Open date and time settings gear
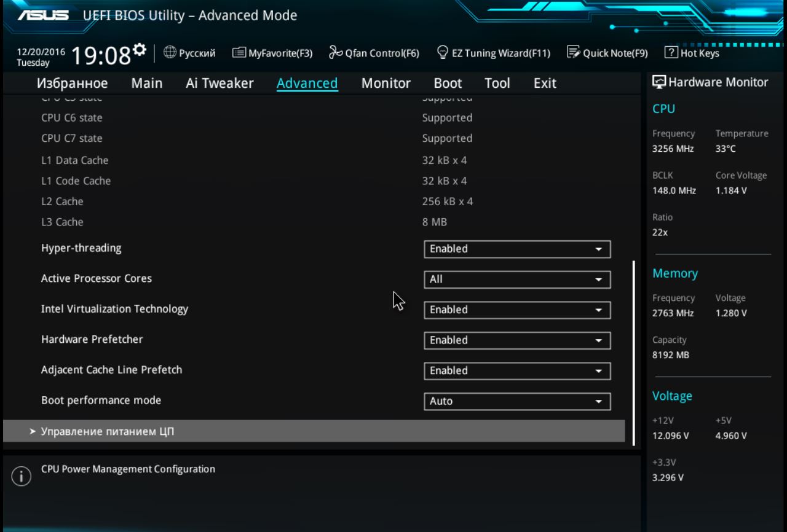Viewport: 787px width, 532px height. [x=140, y=49]
